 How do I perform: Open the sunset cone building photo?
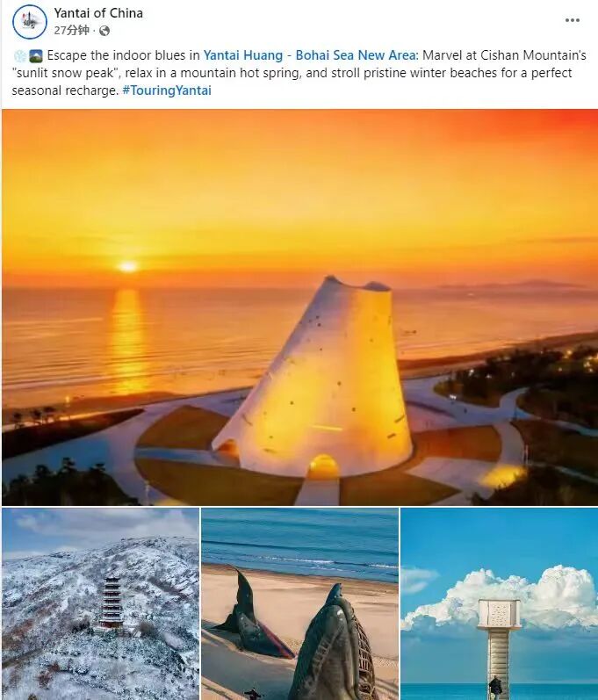pos(300,307)
